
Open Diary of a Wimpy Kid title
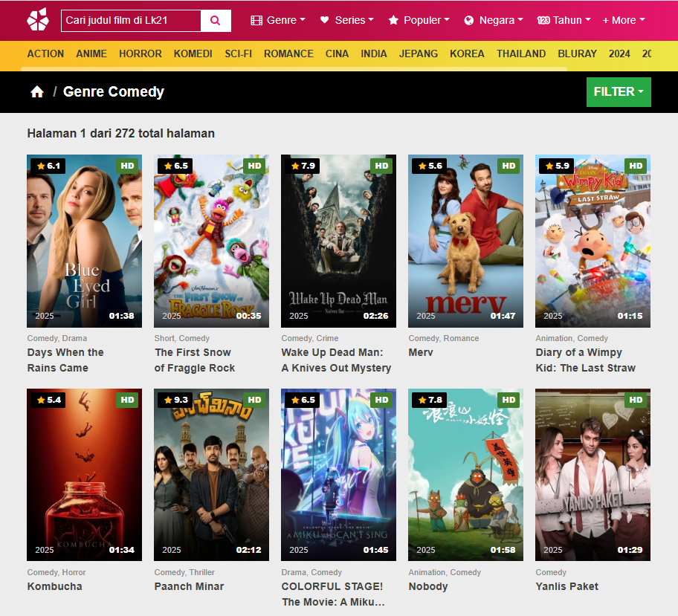[x=586, y=360]
